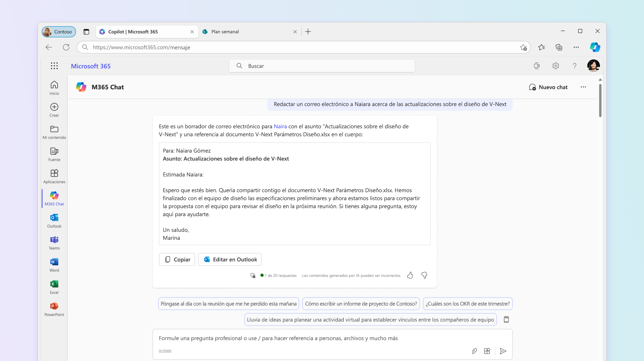Click the Buscar search field
Viewport: 644px width, 361px height.
coord(322,66)
